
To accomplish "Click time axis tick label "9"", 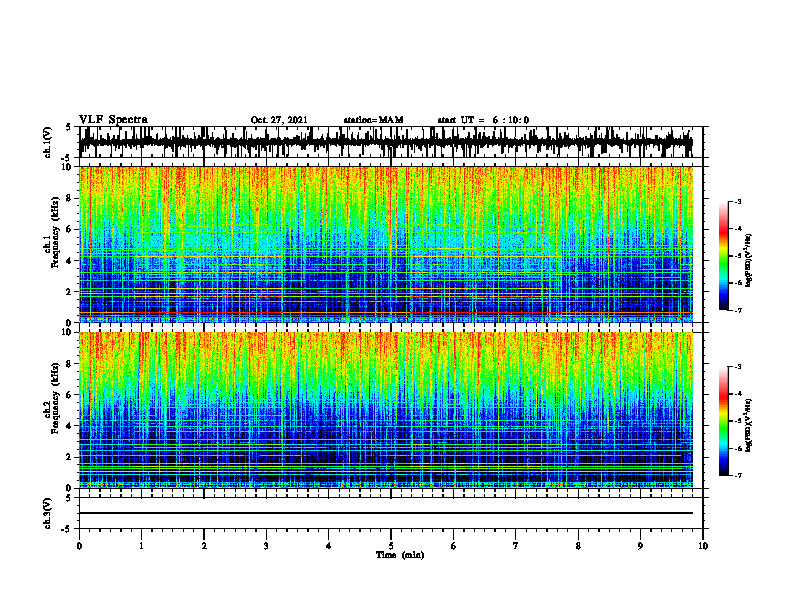I will point(640,546).
